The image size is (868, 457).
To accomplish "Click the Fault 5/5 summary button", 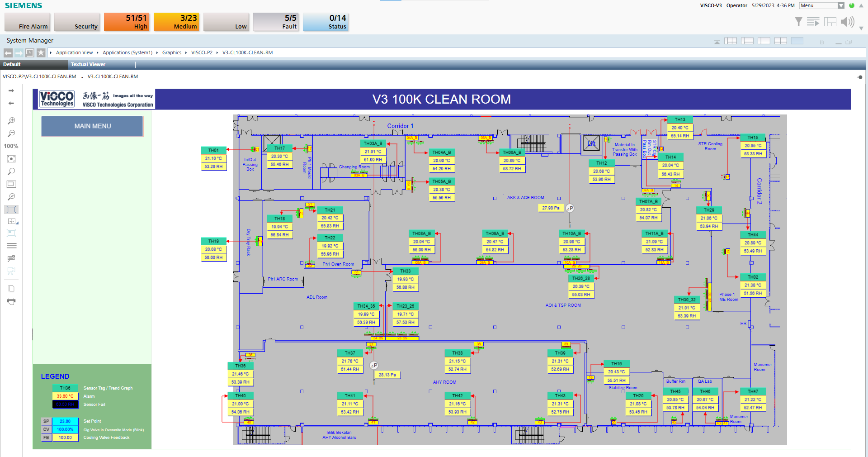I will (276, 22).
